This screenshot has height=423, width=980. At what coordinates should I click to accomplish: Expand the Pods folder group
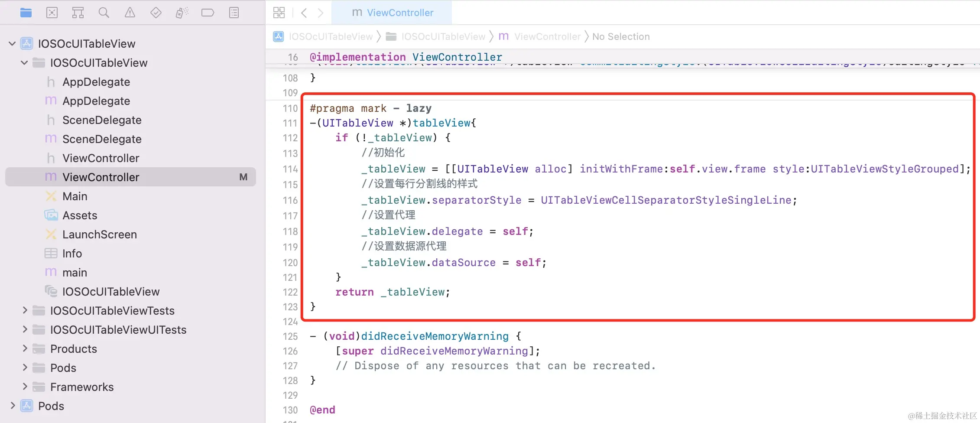(x=25, y=368)
